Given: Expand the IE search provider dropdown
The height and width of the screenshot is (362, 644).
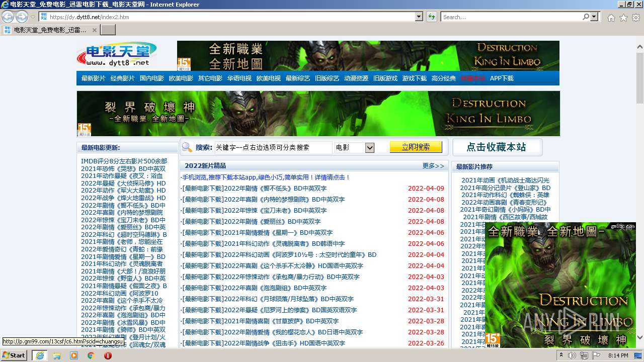Looking at the screenshot, I should pyautogui.click(x=594, y=17).
